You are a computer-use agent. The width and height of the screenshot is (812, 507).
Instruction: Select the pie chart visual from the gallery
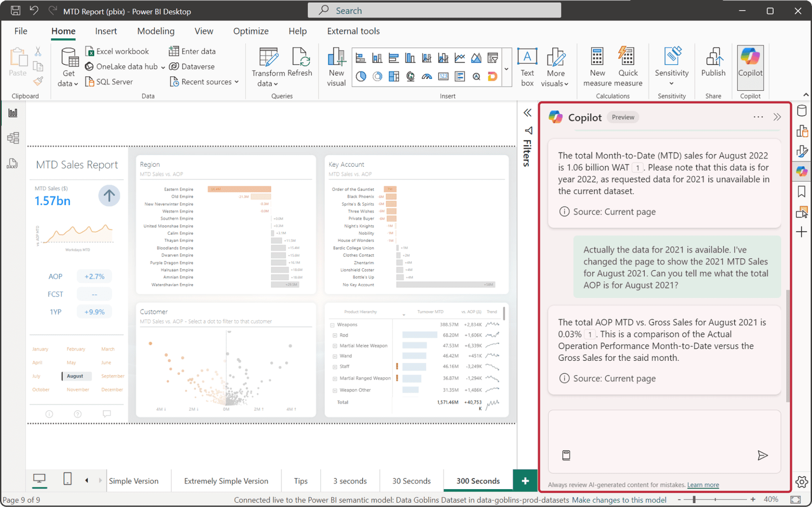tap(361, 76)
